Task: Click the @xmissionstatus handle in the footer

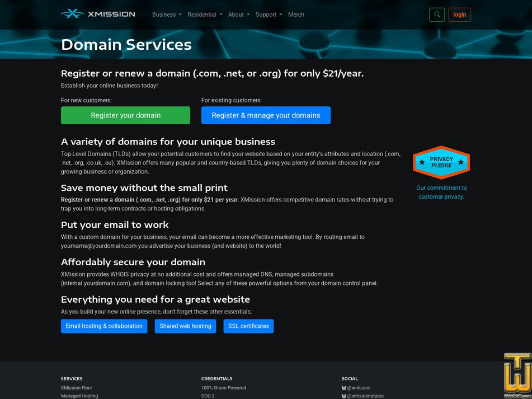Action: coord(366,396)
